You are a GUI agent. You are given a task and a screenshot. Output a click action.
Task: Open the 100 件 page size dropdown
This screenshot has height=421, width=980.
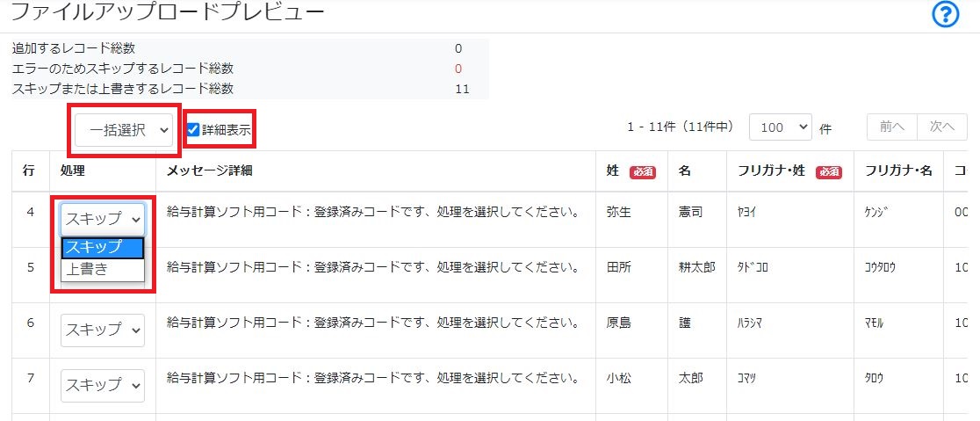[780, 127]
